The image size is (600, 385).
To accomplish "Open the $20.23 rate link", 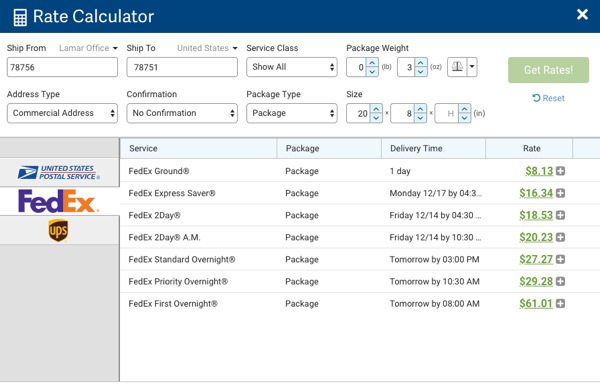I will click(536, 238).
